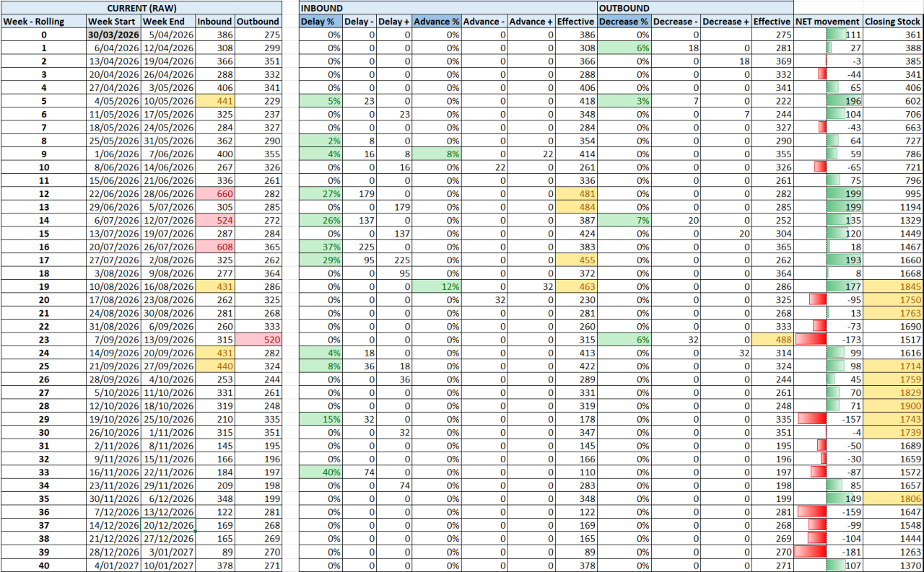
Task: Click the green 12% Advance cell in week 19
Action: 437,286
